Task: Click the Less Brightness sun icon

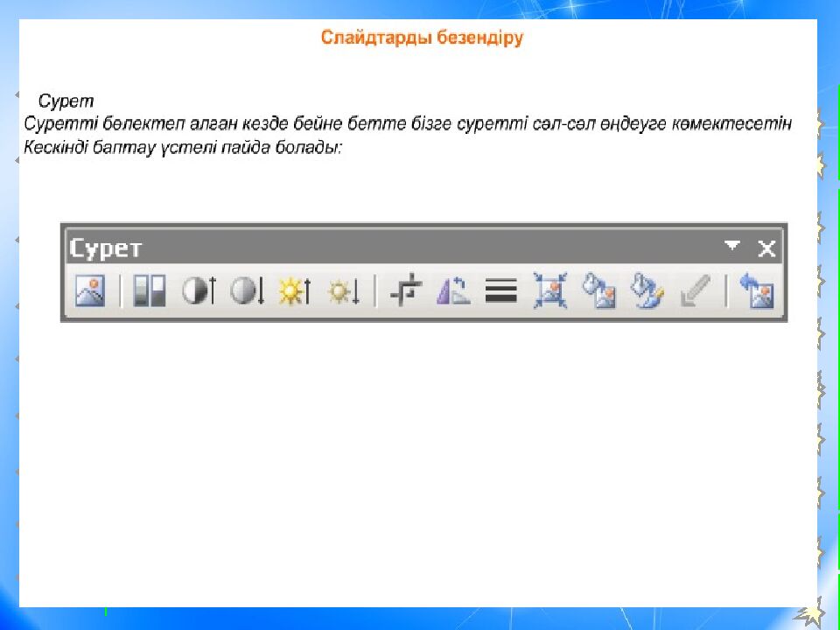Action: [x=343, y=291]
